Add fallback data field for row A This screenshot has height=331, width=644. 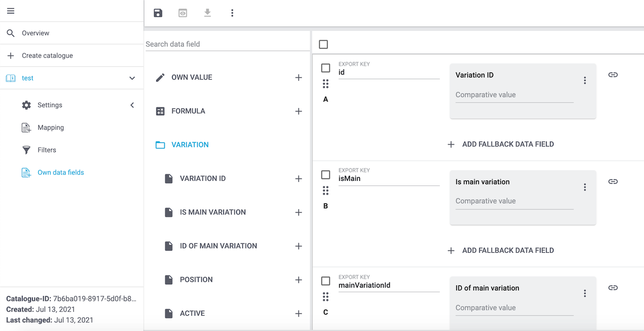[501, 144]
